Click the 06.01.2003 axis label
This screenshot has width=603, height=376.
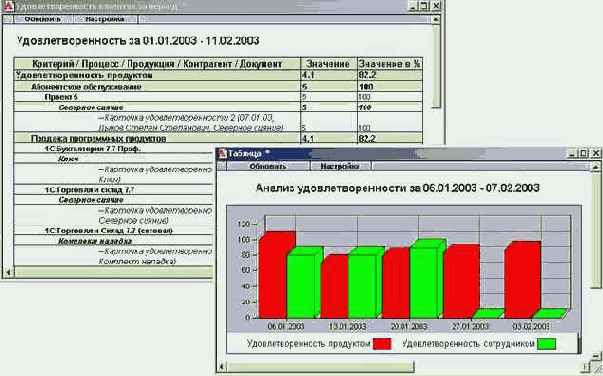(286, 326)
